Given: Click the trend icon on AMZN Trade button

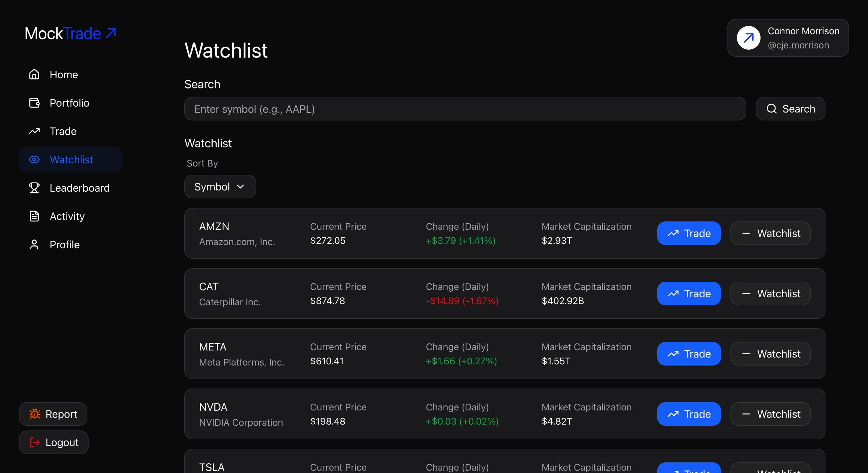Looking at the screenshot, I should (673, 233).
